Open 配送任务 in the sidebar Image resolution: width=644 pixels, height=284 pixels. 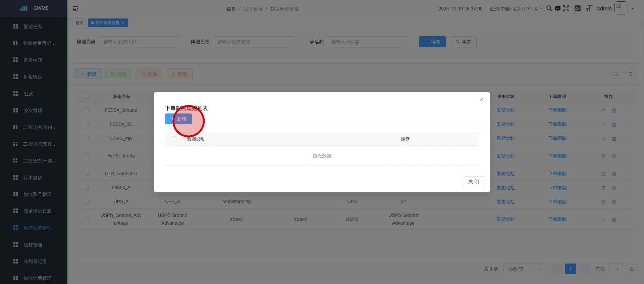[x=34, y=27]
